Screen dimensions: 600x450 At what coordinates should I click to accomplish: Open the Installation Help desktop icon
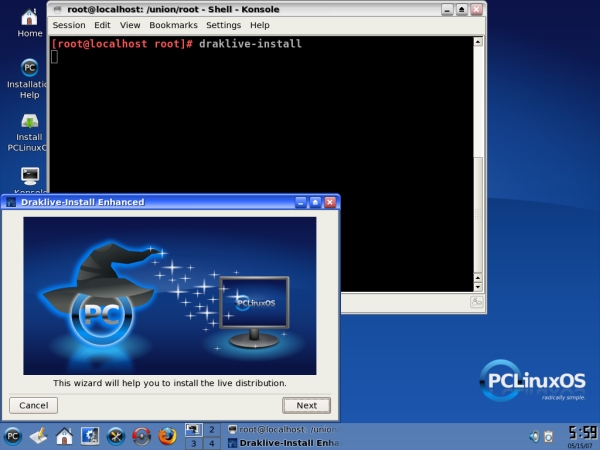[x=28, y=78]
